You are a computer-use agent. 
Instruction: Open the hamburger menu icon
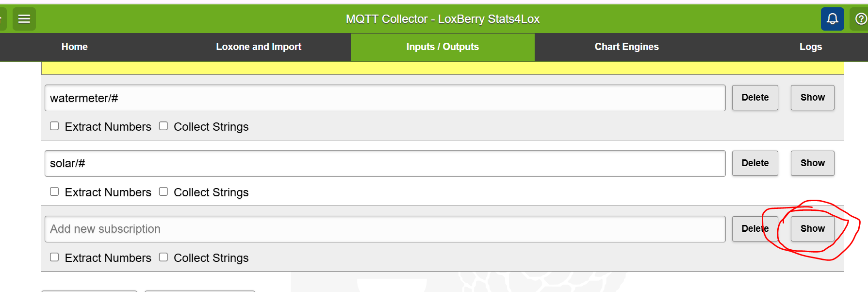(24, 19)
